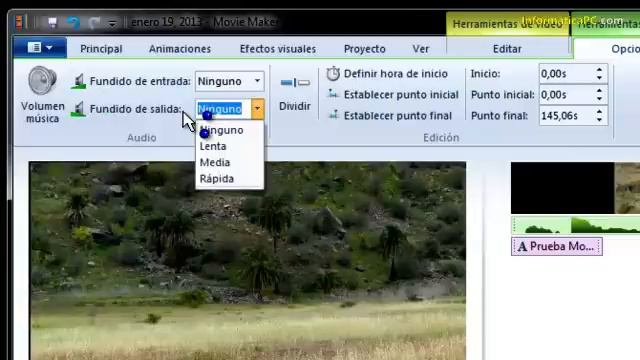This screenshot has height=360, width=640.
Task: Click Establecer punto inicial button
Action: point(393,94)
